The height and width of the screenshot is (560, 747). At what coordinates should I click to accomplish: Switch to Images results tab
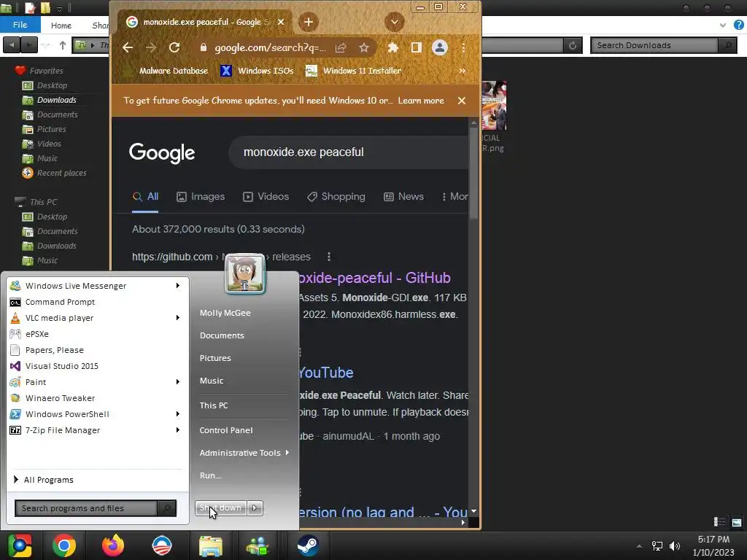pyautogui.click(x=200, y=197)
